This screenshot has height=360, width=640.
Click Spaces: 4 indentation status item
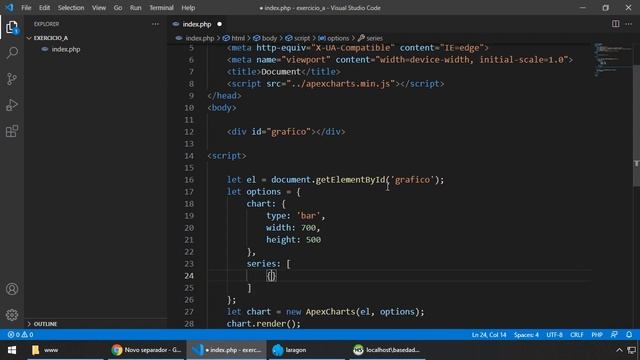tap(526, 335)
